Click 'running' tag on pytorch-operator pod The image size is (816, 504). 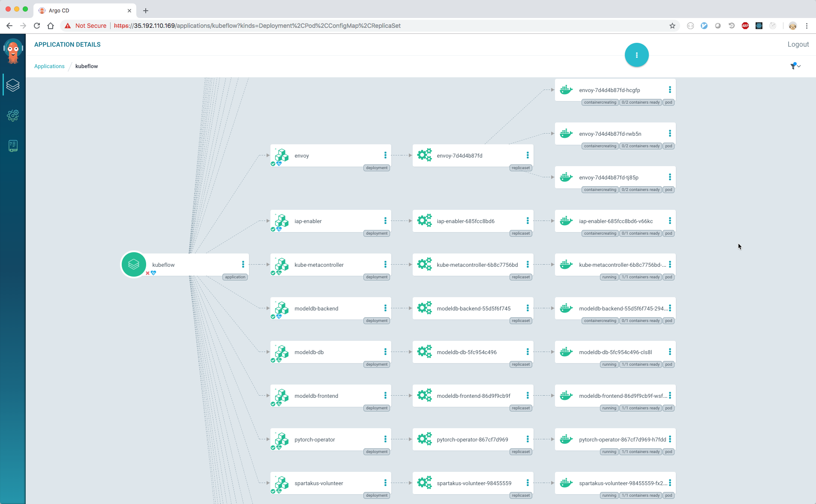click(x=609, y=452)
